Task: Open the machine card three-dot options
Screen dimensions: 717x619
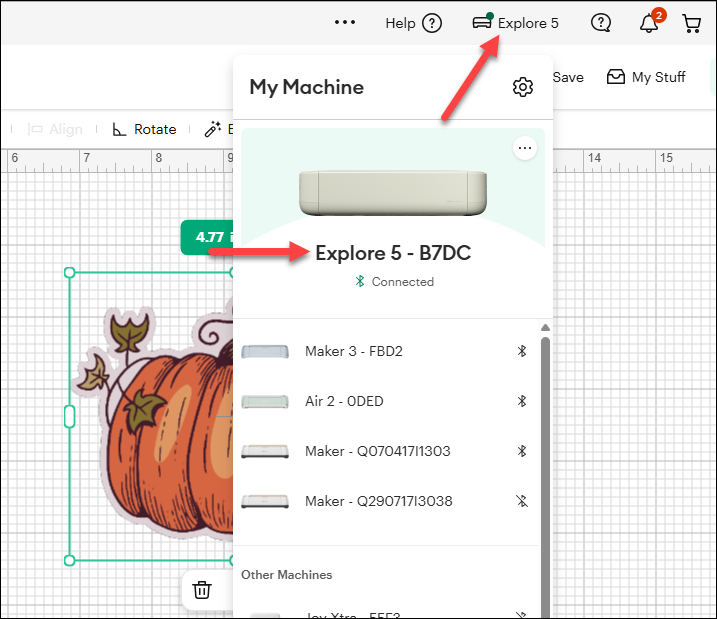Action: pyautogui.click(x=524, y=148)
